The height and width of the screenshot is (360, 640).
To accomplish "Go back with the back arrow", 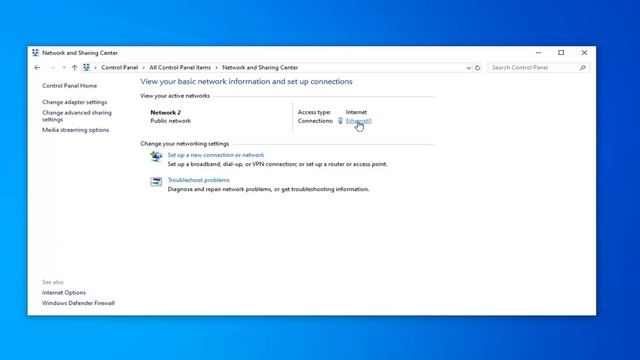I will pyautogui.click(x=37, y=68).
